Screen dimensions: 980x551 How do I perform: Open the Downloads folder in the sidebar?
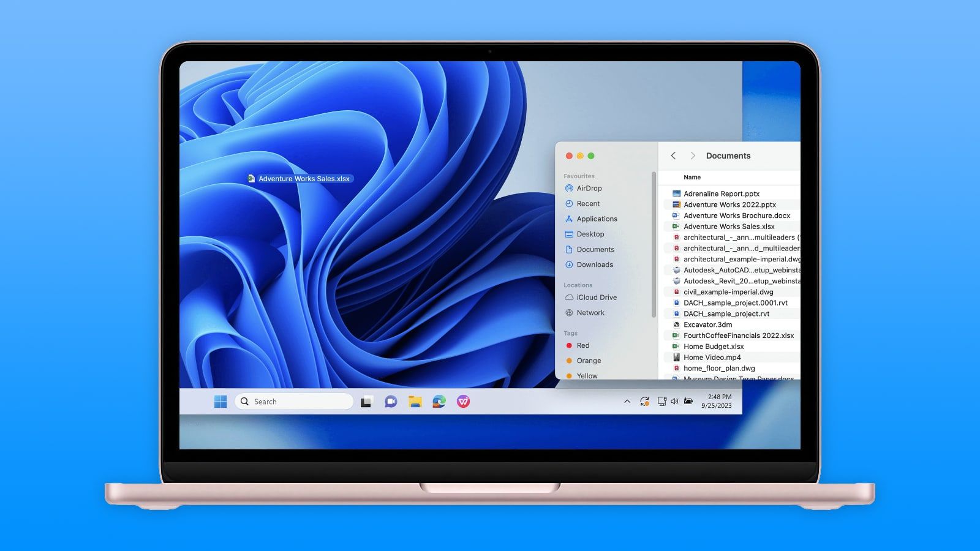pyautogui.click(x=595, y=264)
